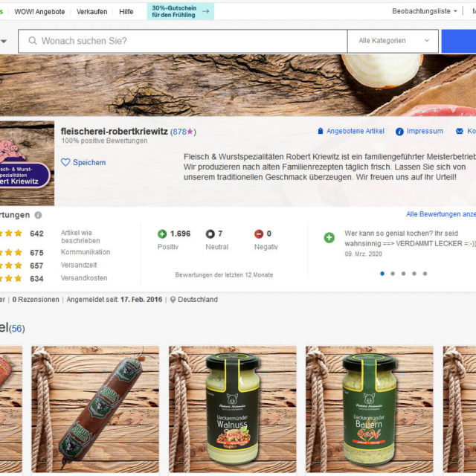This screenshot has width=476, height=476.
Task: Click the green plus Positiv icon
Action: 162,234
